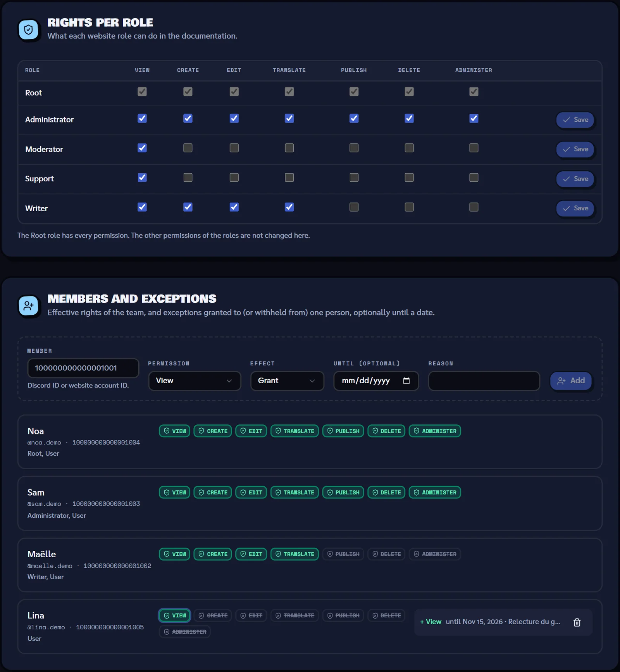Focus the Member ID input field
The image size is (620, 672).
pyautogui.click(x=83, y=368)
